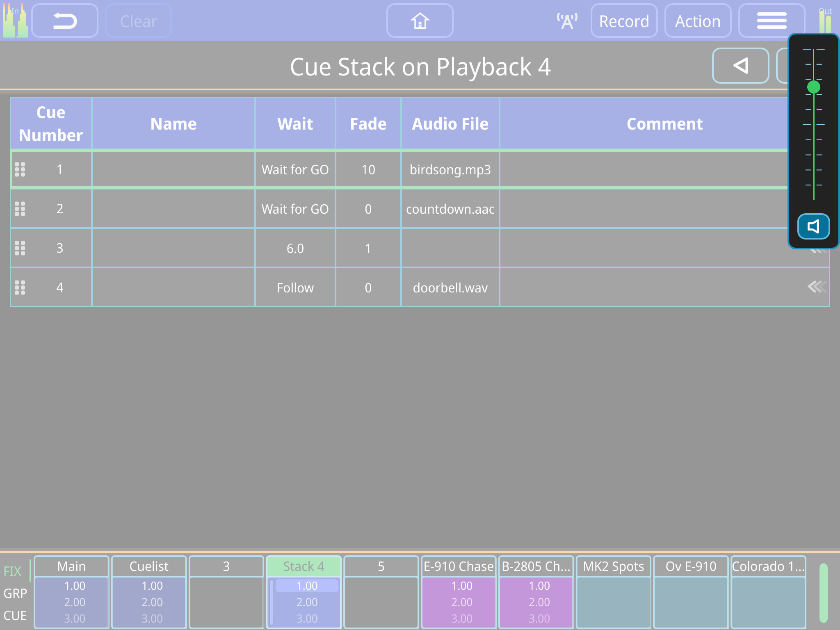Toggle the FIX mode label
The image size is (840, 630).
(x=12, y=571)
